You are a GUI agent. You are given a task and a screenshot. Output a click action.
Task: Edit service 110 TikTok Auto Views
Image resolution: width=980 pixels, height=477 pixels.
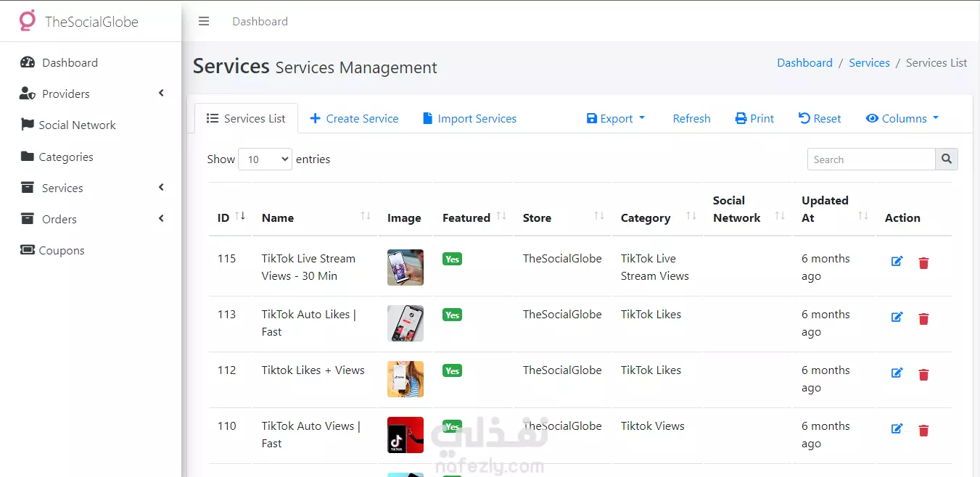tap(897, 429)
